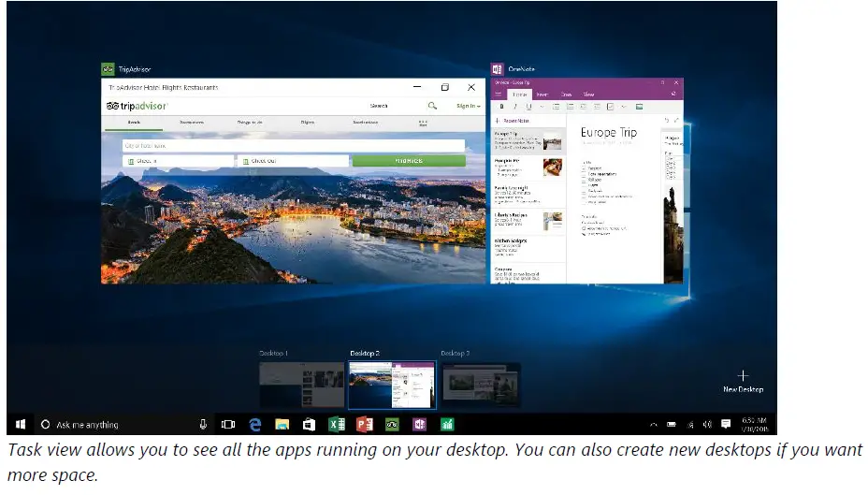This screenshot has height=495, width=868.
Task: Click the clock in the system tray
Action: point(754,425)
